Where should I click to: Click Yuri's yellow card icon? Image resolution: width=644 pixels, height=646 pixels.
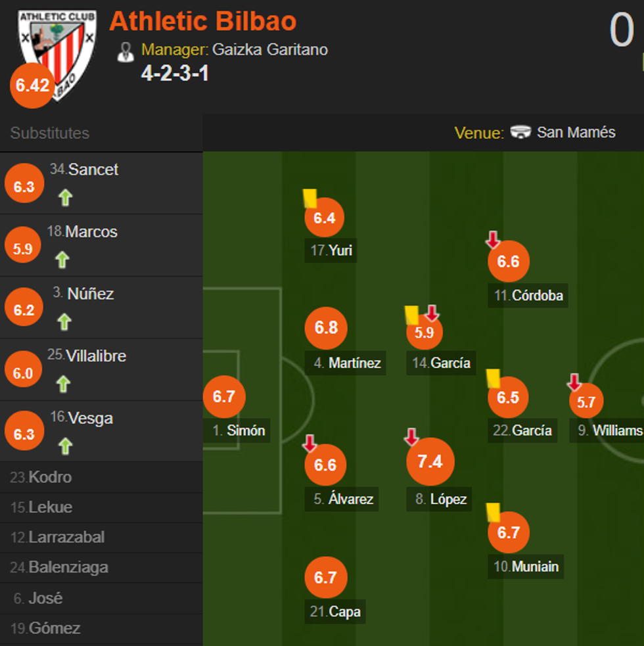(310, 198)
